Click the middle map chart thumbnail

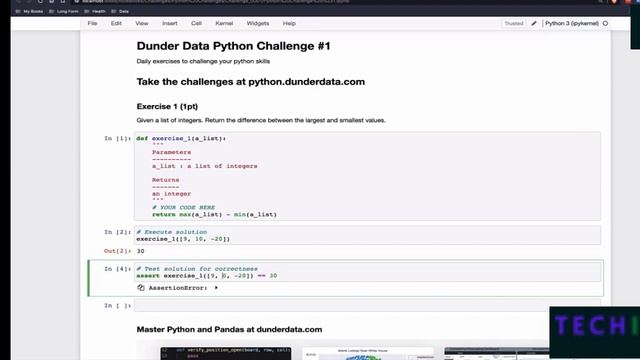368,353
